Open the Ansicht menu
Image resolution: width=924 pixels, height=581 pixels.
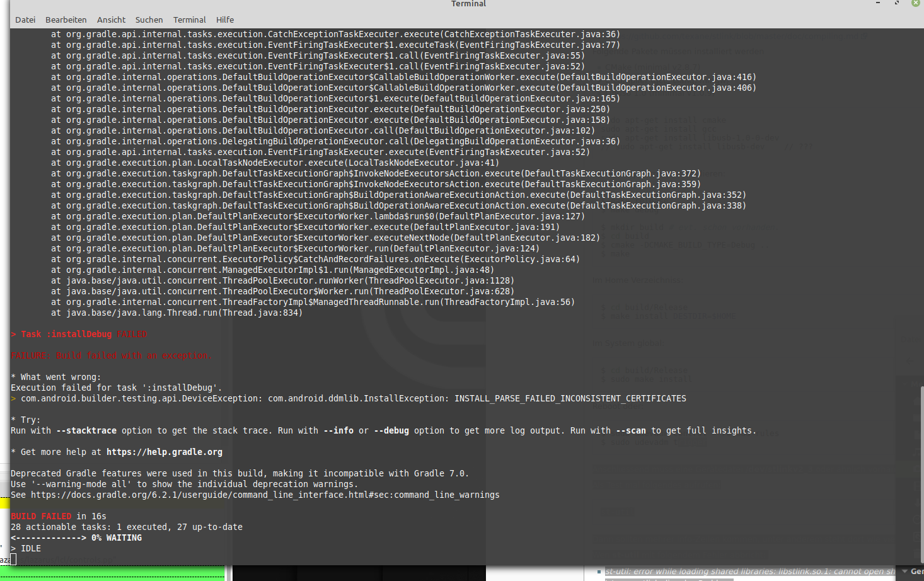111,20
